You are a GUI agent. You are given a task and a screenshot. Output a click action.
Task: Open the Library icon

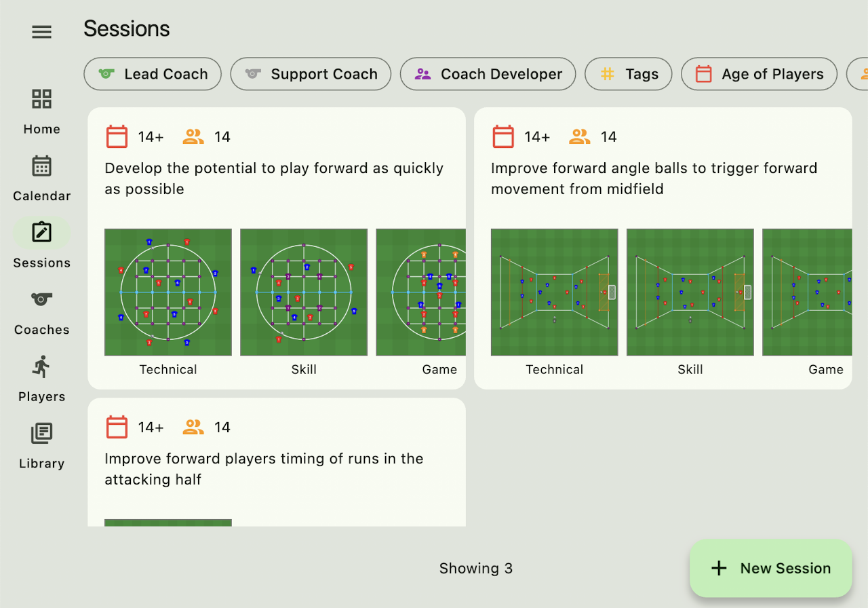(41, 434)
